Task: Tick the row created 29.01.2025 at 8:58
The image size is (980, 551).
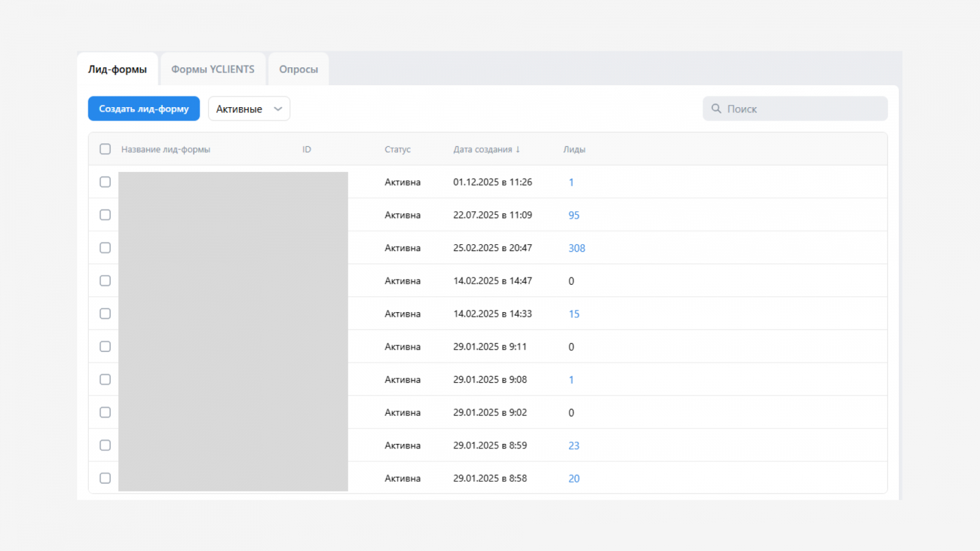Action: [x=105, y=478]
